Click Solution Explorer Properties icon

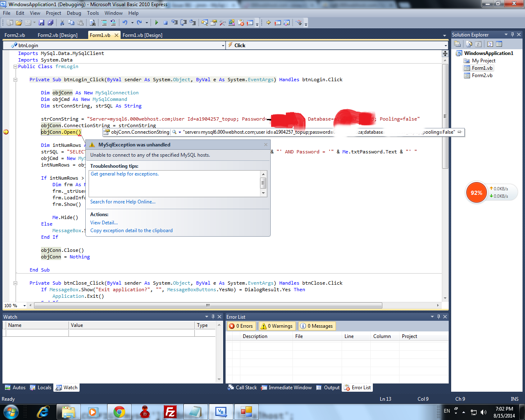pyautogui.click(x=457, y=44)
